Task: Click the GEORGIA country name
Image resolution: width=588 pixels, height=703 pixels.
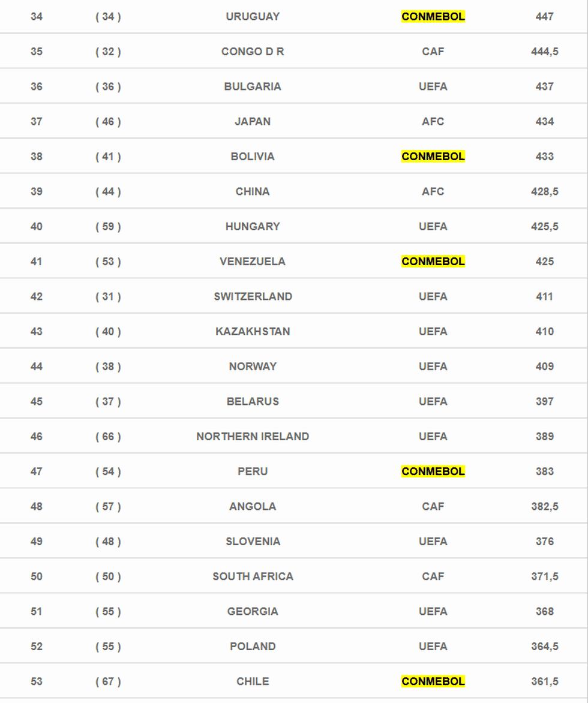Action: (253, 611)
